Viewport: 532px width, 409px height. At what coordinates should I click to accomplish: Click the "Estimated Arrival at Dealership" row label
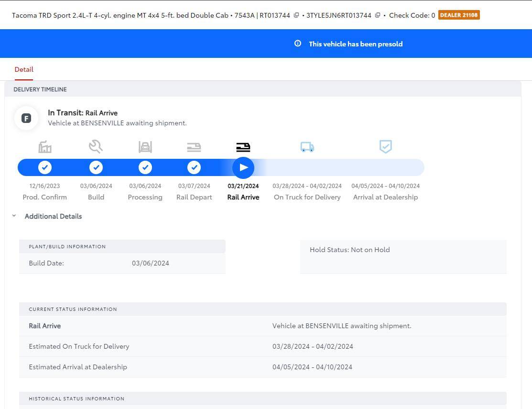(78, 367)
